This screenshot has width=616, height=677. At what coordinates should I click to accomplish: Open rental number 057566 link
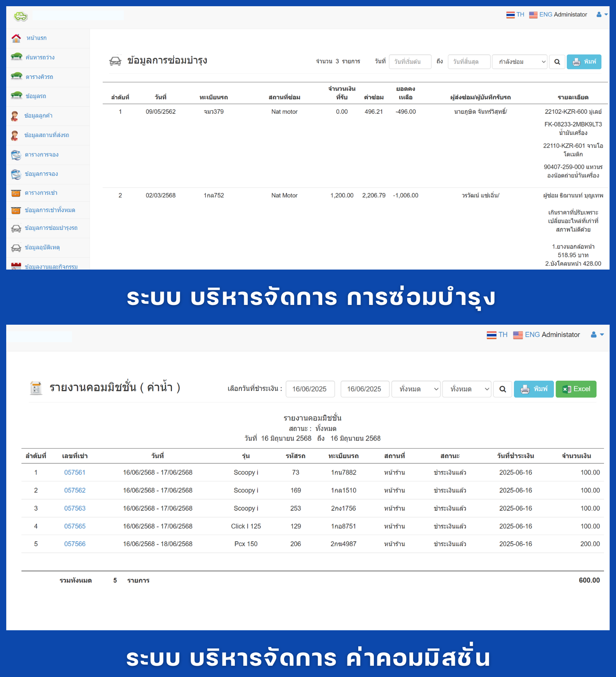click(x=75, y=544)
